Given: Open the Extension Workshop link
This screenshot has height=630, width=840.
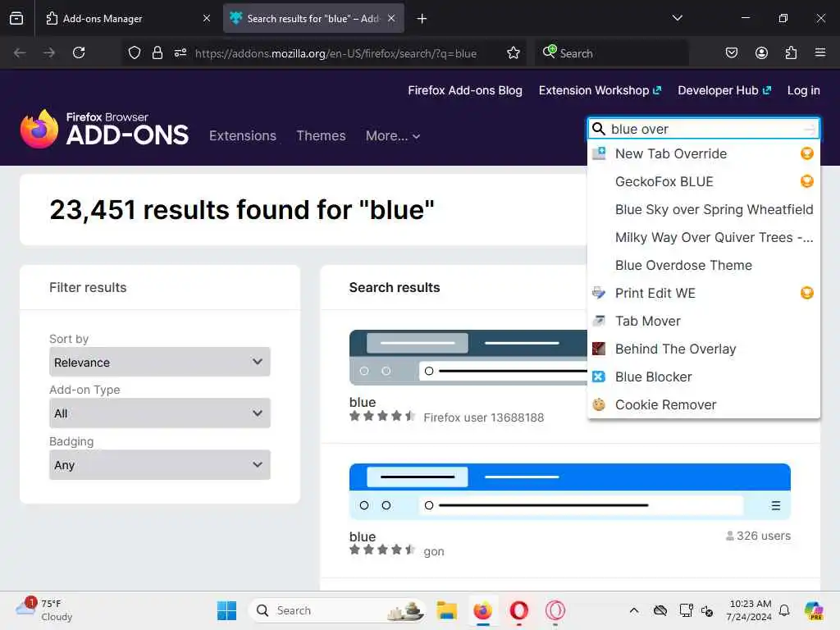Looking at the screenshot, I should tap(600, 90).
